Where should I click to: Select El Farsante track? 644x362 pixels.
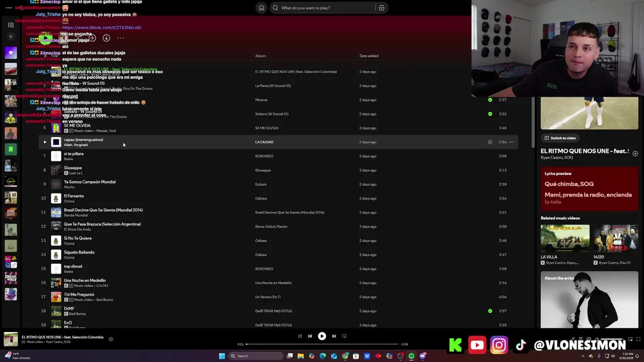click(74, 196)
